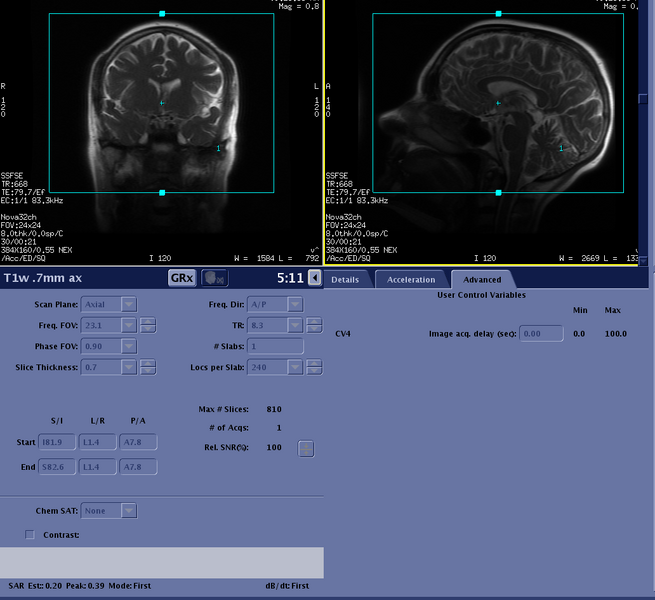Click the Start S/I field I81.9

pyautogui.click(x=57, y=442)
